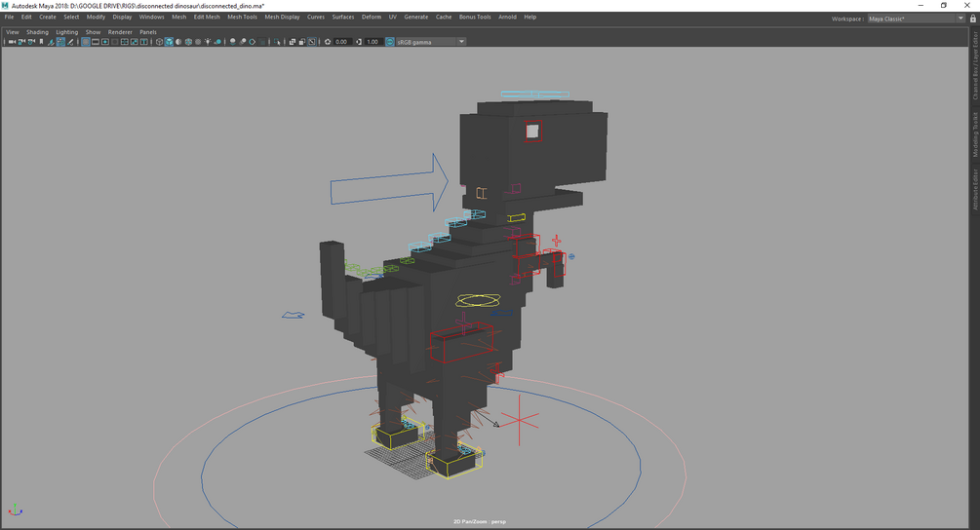Toggle the film gate icon
980x530 pixels.
click(95, 42)
